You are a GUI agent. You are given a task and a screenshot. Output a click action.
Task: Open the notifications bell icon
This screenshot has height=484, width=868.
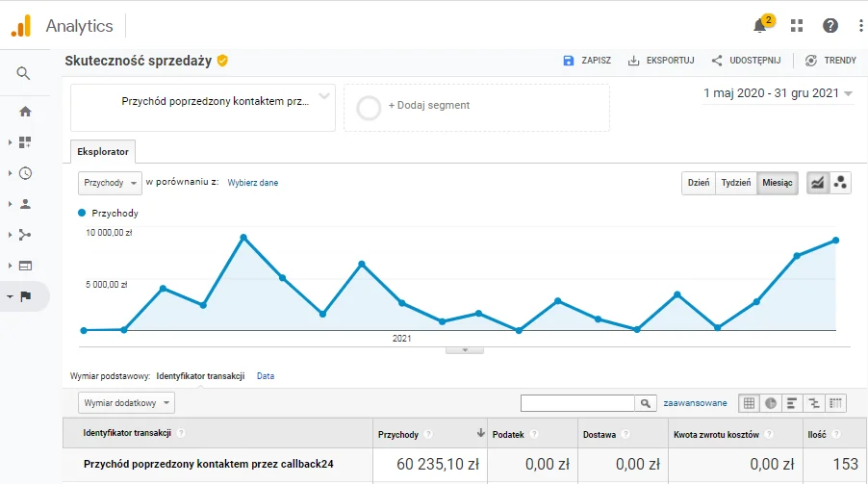pyautogui.click(x=760, y=26)
